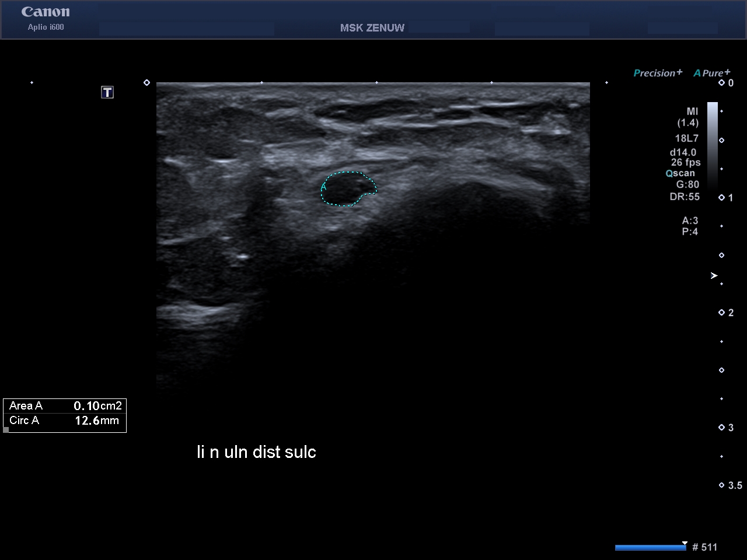Toggle the Qscan optimization indicator

pos(680,173)
